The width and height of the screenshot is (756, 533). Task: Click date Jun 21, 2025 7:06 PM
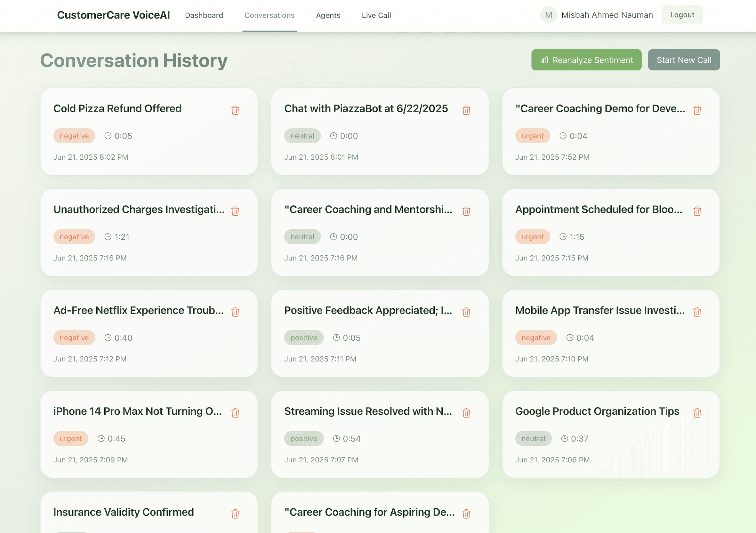[x=552, y=460]
